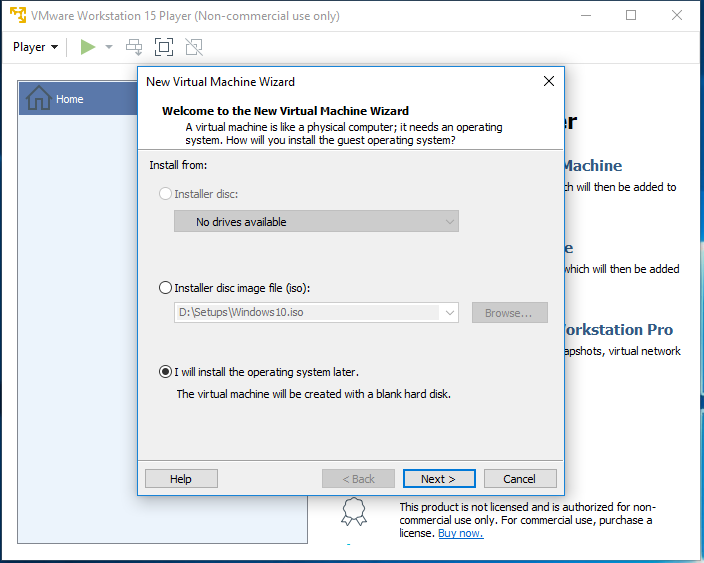Minimize the VMware Player window

585,15
